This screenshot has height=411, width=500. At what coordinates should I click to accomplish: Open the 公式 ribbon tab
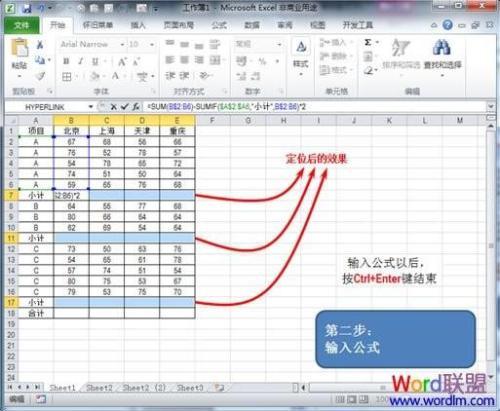tap(219, 25)
